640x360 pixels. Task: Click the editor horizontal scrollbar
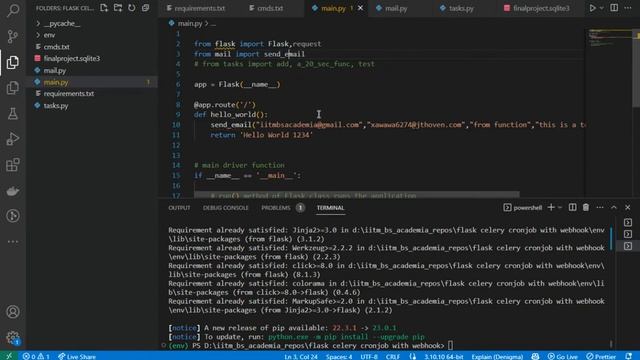[357, 194]
